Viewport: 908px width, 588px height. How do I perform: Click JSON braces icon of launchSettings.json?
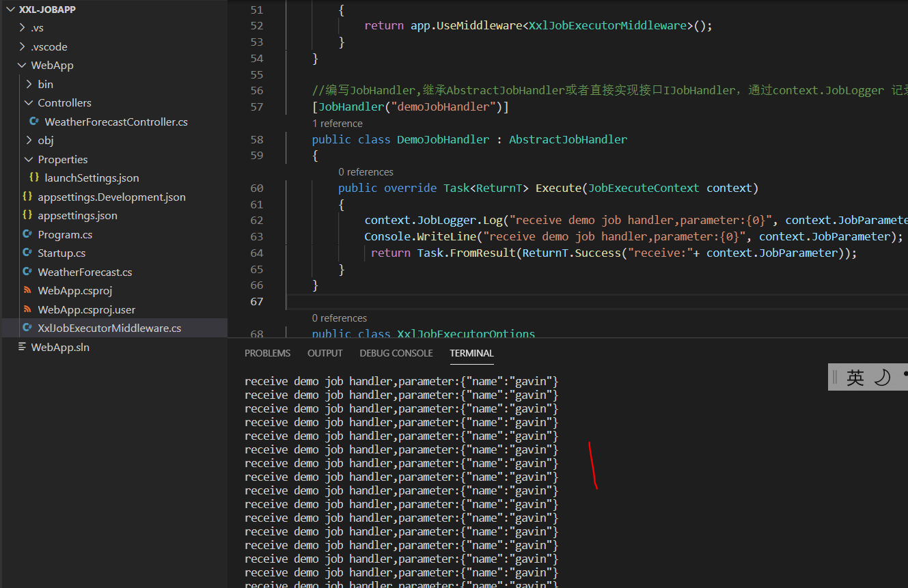[33, 178]
